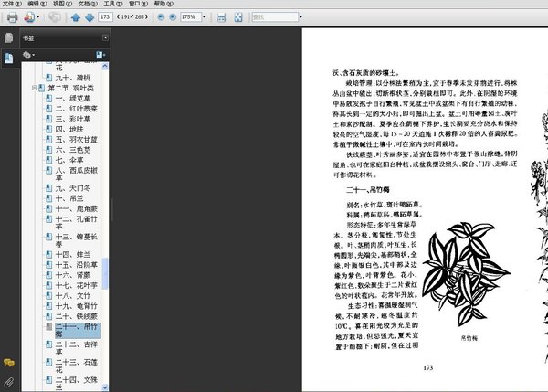Open the Pages thumbnails panel icon

click(x=9, y=37)
